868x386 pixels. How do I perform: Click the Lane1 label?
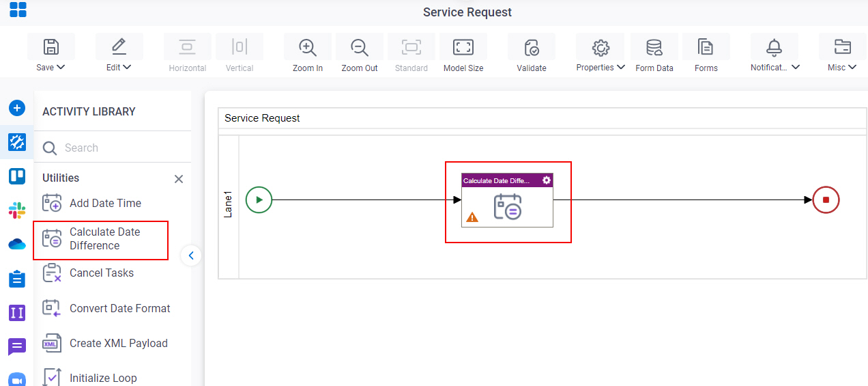tap(229, 205)
